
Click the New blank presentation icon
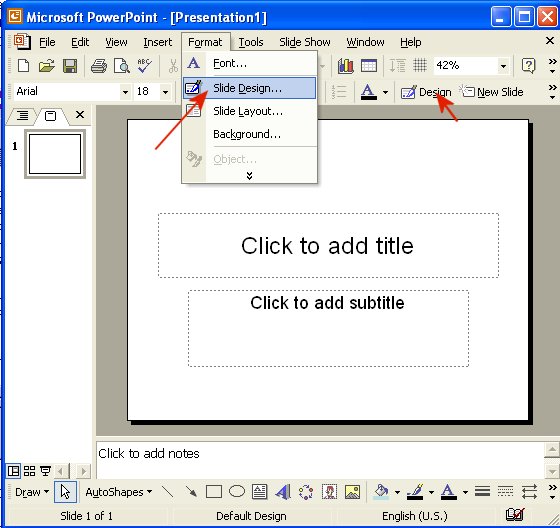(x=24, y=66)
